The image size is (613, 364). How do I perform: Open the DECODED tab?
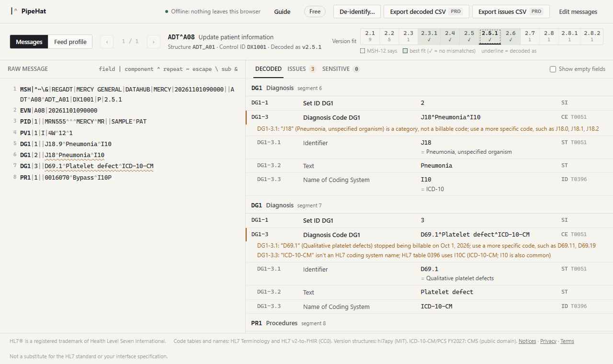[x=268, y=69]
